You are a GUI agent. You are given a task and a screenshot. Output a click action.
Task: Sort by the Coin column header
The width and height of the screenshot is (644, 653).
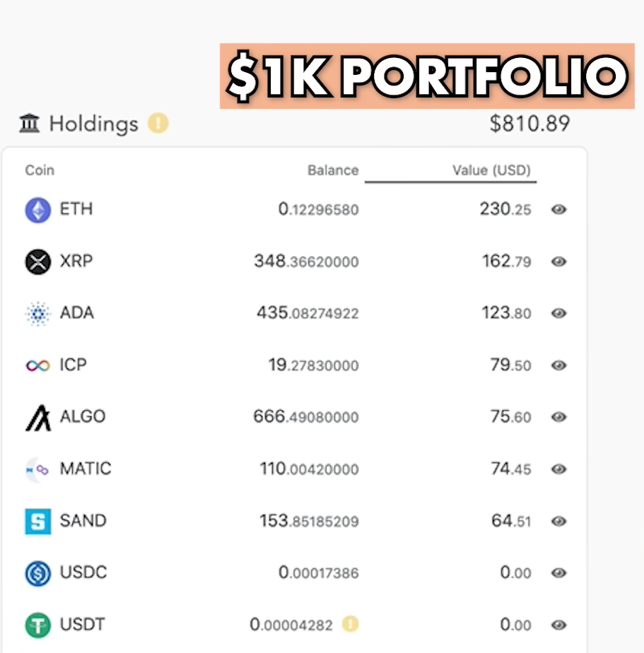40,170
